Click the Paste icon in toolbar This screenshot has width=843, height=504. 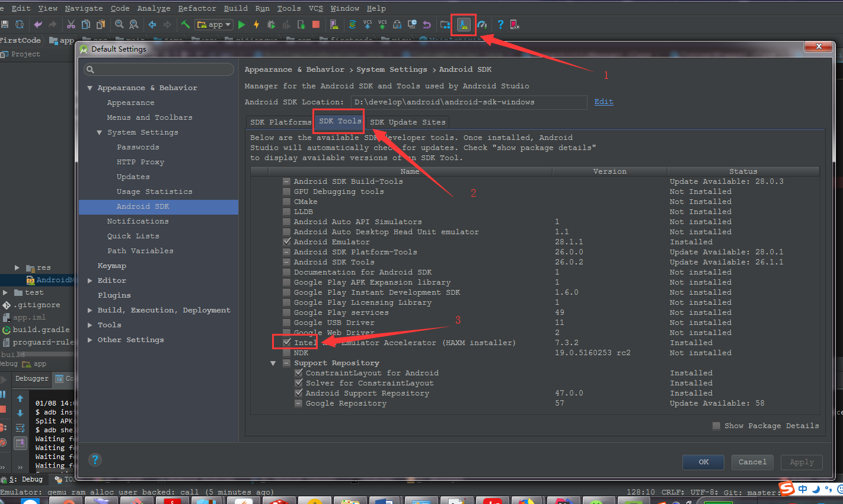coord(101,24)
